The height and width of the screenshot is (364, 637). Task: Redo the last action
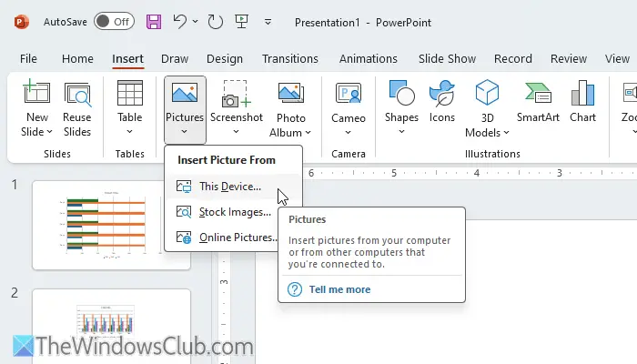[x=215, y=22]
